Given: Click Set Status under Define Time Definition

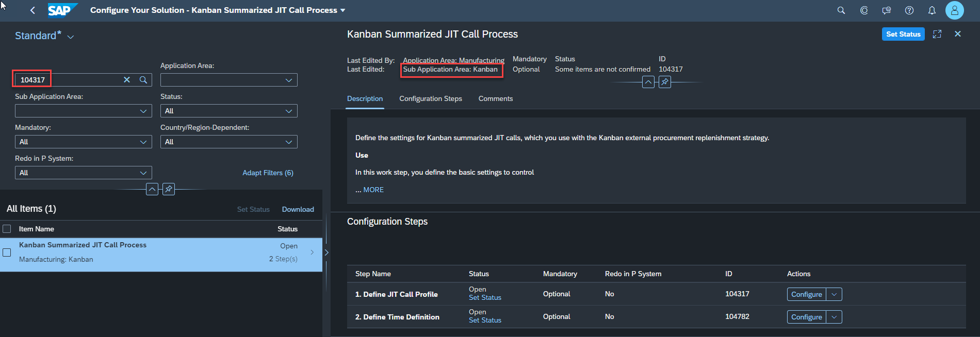Looking at the screenshot, I should point(485,321).
